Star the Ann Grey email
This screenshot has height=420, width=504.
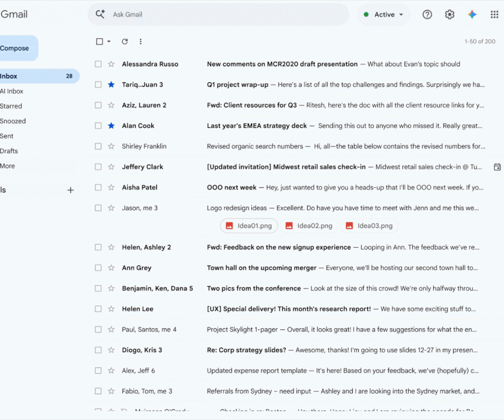click(111, 268)
